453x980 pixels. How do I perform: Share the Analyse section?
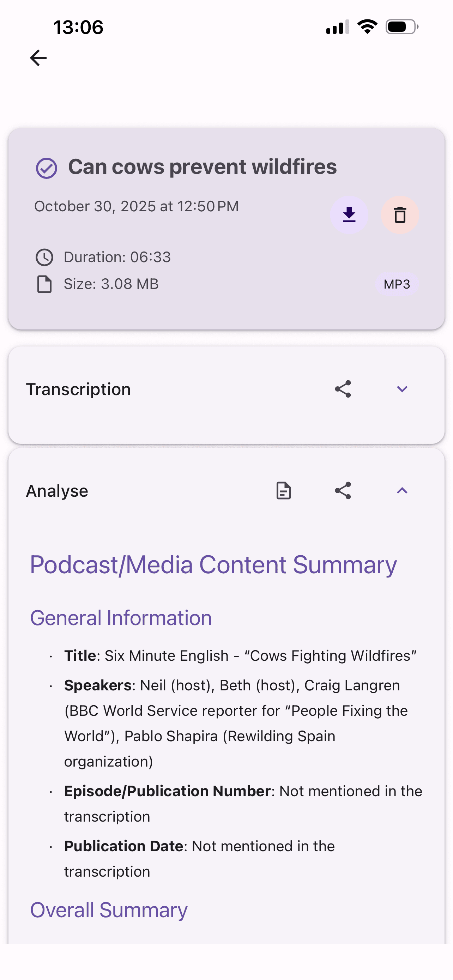[x=343, y=491]
